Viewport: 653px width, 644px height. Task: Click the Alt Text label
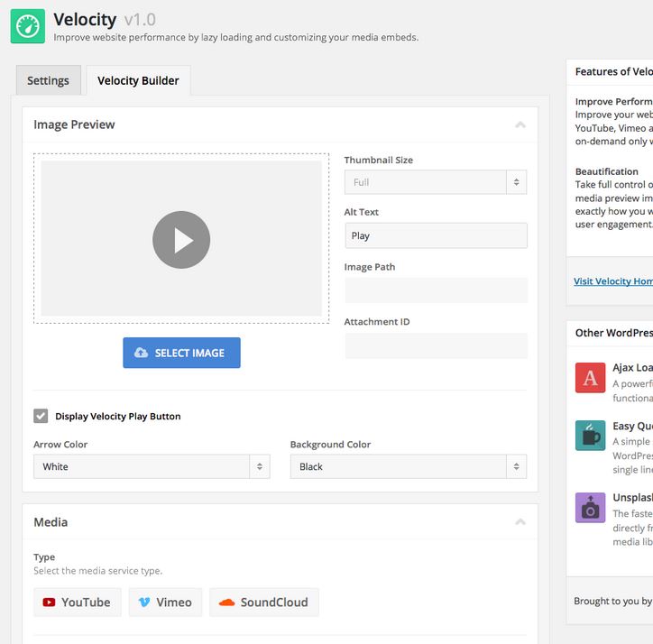pos(361,212)
